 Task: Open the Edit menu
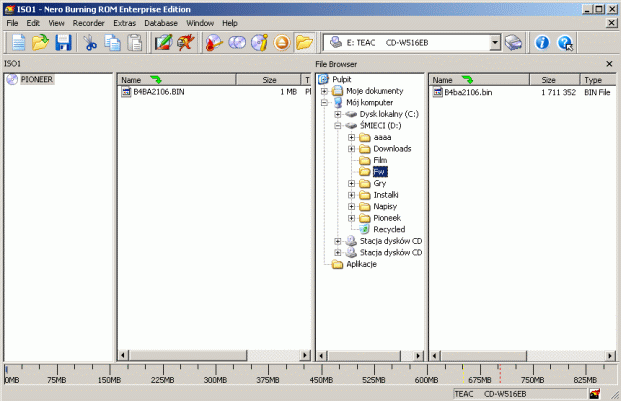[x=33, y=23]
